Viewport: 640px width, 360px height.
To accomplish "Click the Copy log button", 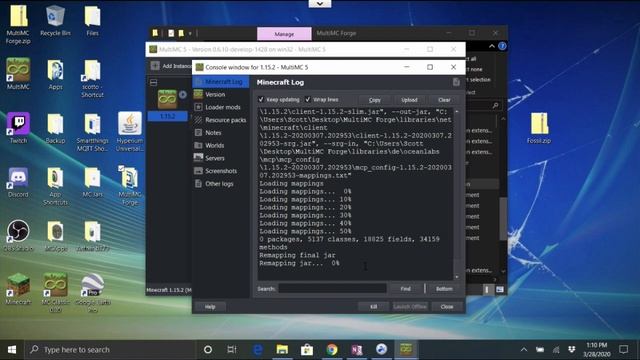I will pos(374,100).
